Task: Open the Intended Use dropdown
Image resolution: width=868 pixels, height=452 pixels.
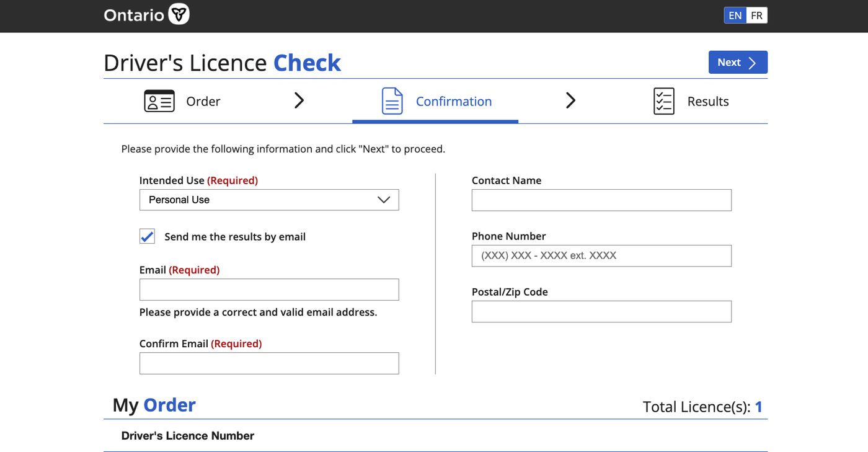Action: tap(269, 200)
